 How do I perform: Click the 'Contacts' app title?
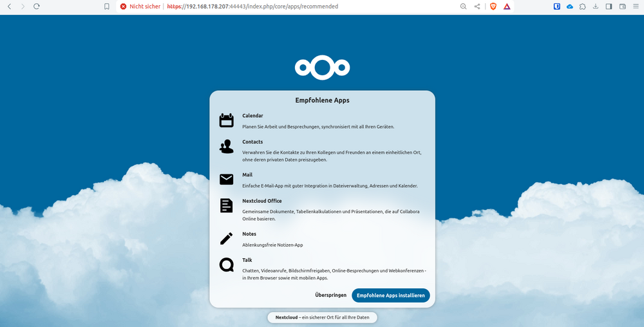click(x=252, y=142)
